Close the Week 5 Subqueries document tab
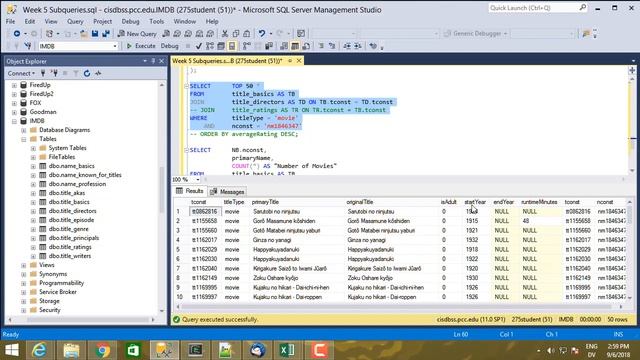This screenshot has width=640, height=360. point(299,61)
